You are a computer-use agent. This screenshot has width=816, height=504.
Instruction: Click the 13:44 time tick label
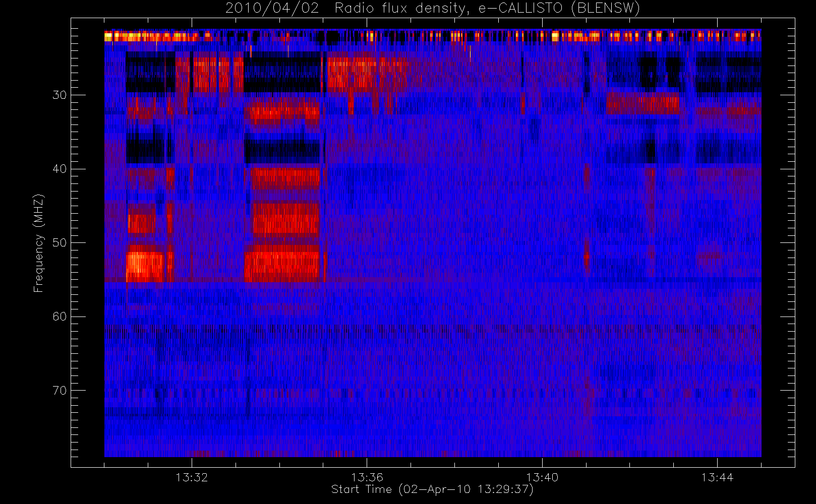point(717,477)
